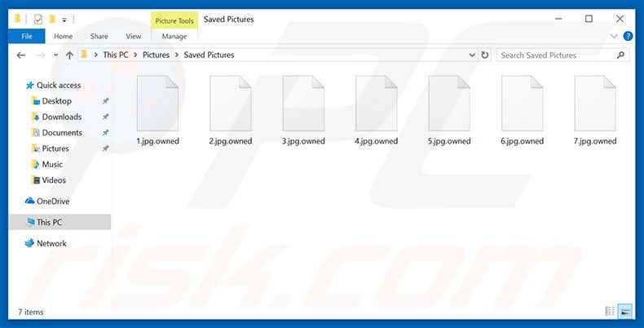
Task: Close the Saved Pictures window
Action: point(620,19)
